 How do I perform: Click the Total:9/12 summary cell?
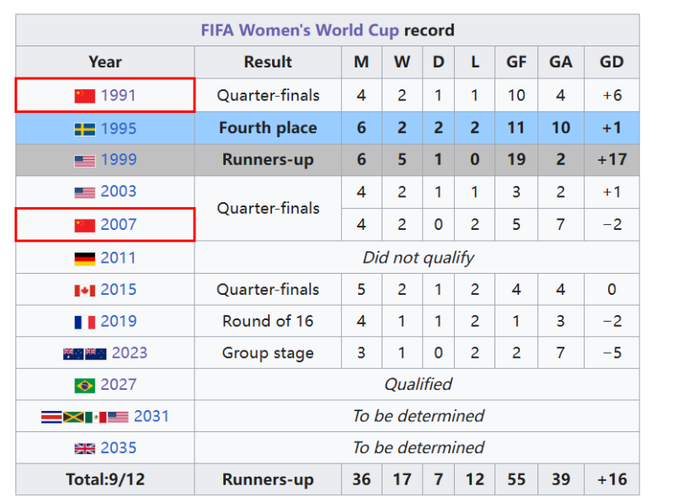(x=105, y=480)
